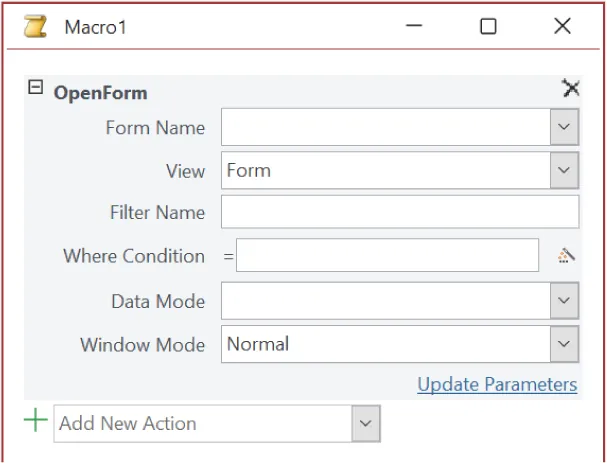This screenshot has height=463, width=607.
Task: Select the Window Mode field showing Normal
Action: (x=385, y=344)
